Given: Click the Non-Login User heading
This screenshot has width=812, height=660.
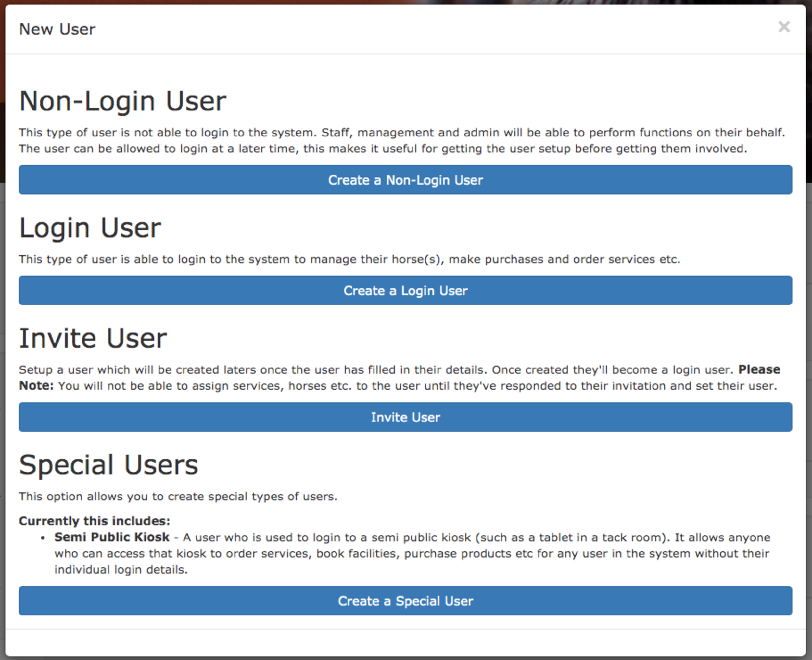Looking at the screenshot, I should coord(123,101).
